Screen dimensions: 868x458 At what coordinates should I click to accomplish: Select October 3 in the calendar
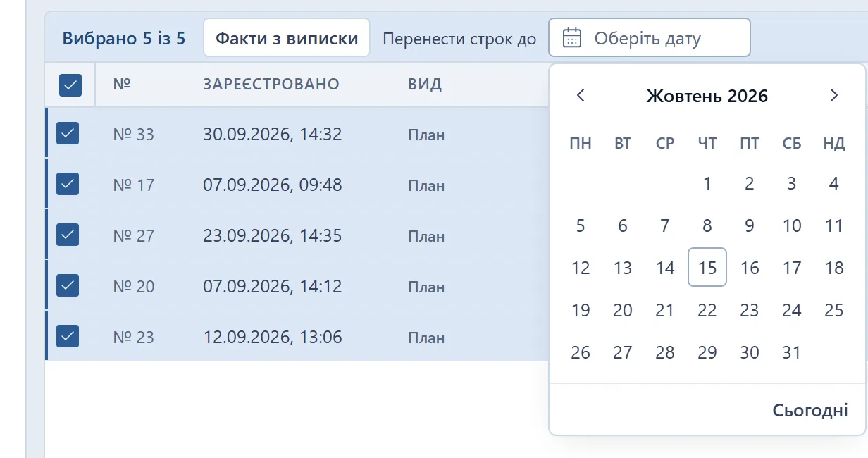coord(792,184)
